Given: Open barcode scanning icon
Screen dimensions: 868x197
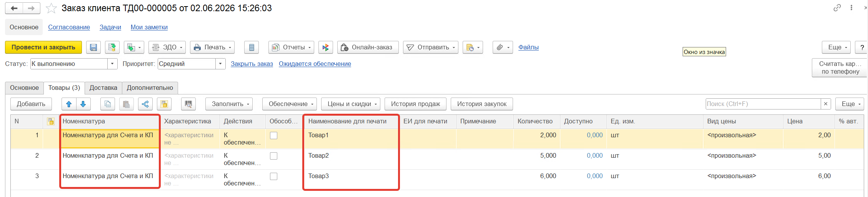Looking at the screenshot, I should coord(188,104).
